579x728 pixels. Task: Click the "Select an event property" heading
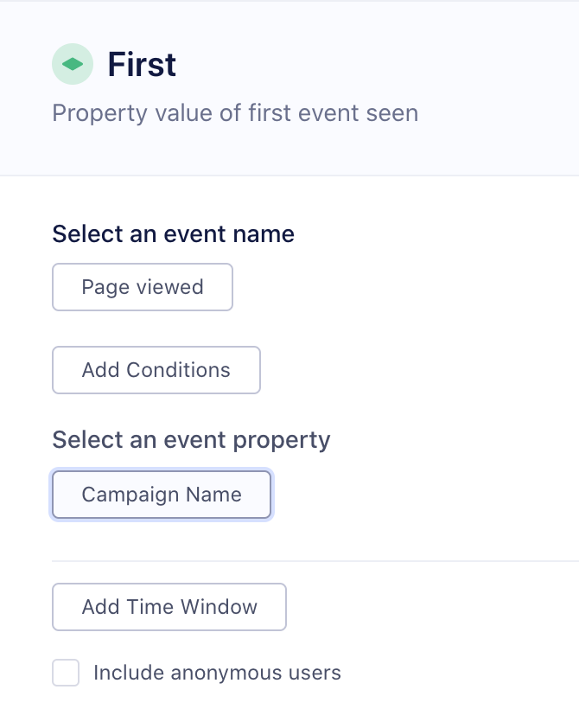tap(190, 439)
